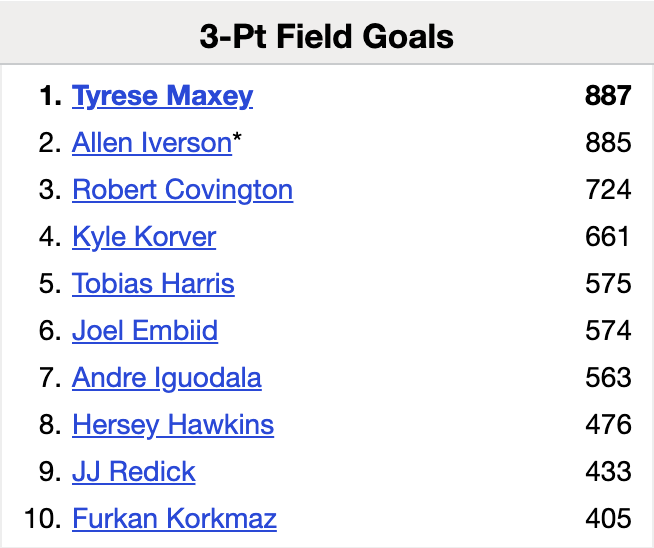
Task: Click the 574 value for Embiid
Action: click(608, 331)
